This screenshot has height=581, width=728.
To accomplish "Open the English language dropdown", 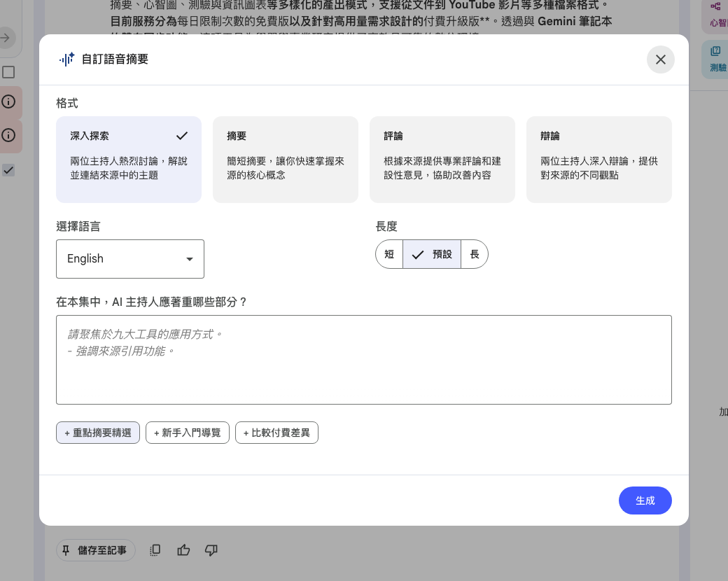I will (130, 259).
